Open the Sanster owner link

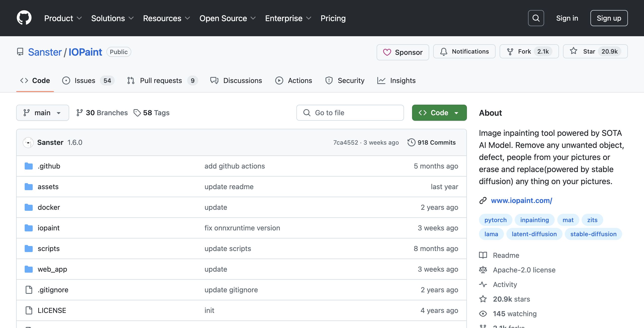pyautogui.click(x=45, y=52)
